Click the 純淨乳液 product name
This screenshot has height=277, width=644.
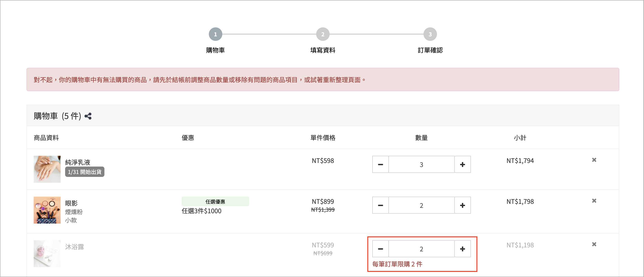tap(77, 162)
